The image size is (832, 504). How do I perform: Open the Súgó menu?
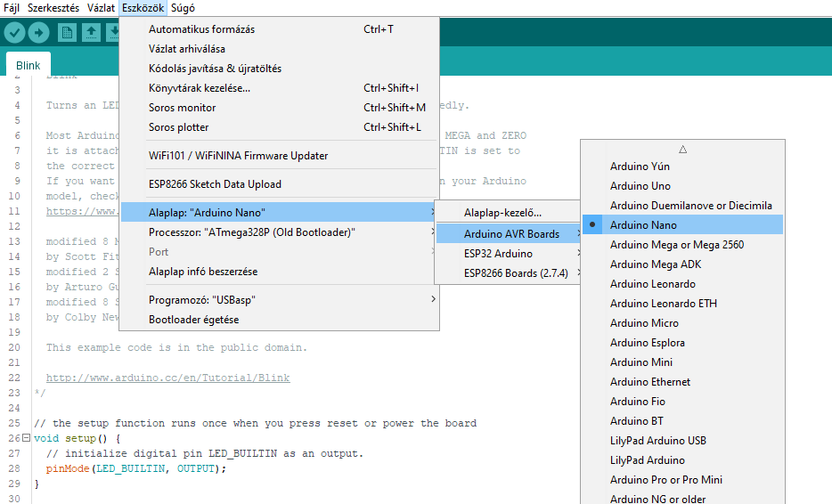pyautogui.click(x=183, y=8)
